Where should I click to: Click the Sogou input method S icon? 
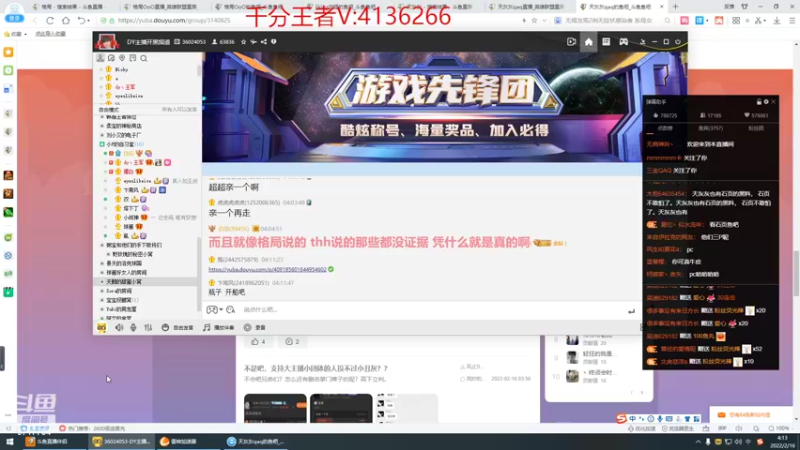pos(621,419)
